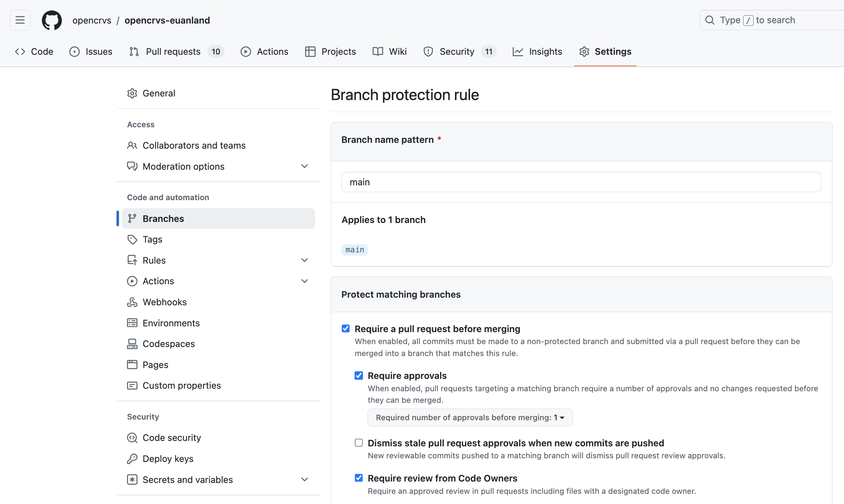Open required number of approvals dropdown
This screenshot has width=844, height=504.
pos(470,418)
